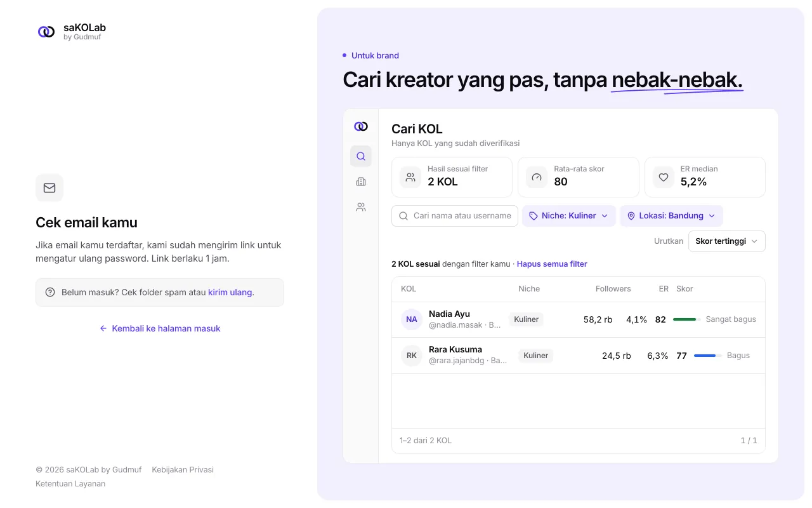Click the envelope mail icon
Viewport: 812px width, 508px height.
coord(49,188)
